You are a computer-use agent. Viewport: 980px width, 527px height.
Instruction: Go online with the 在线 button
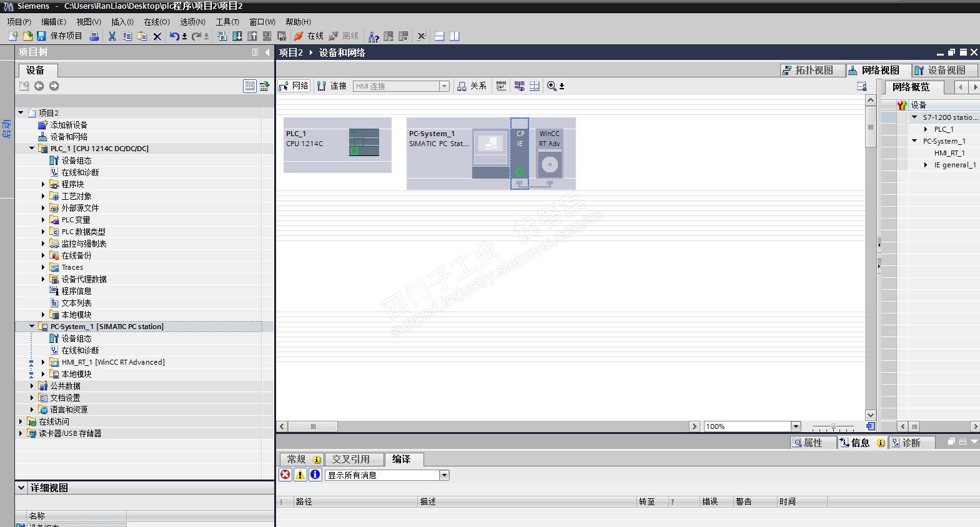[309, 36]
